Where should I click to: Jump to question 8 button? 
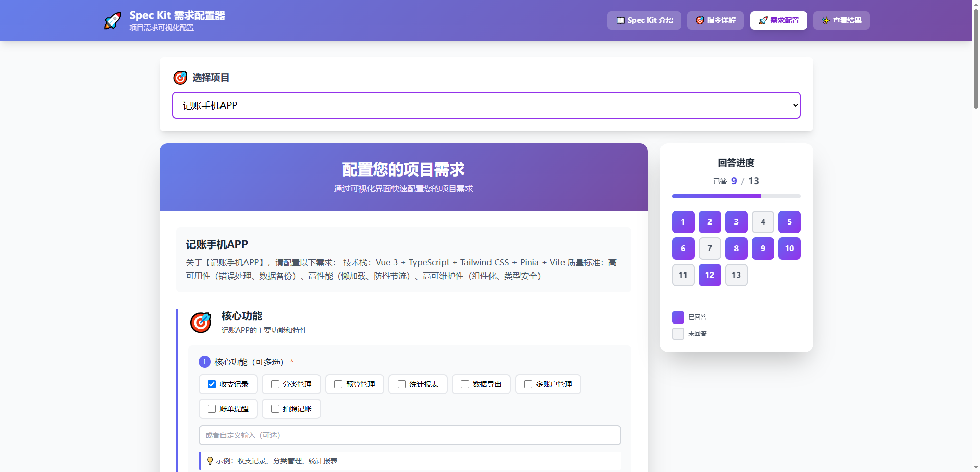(x=737, y=249)
